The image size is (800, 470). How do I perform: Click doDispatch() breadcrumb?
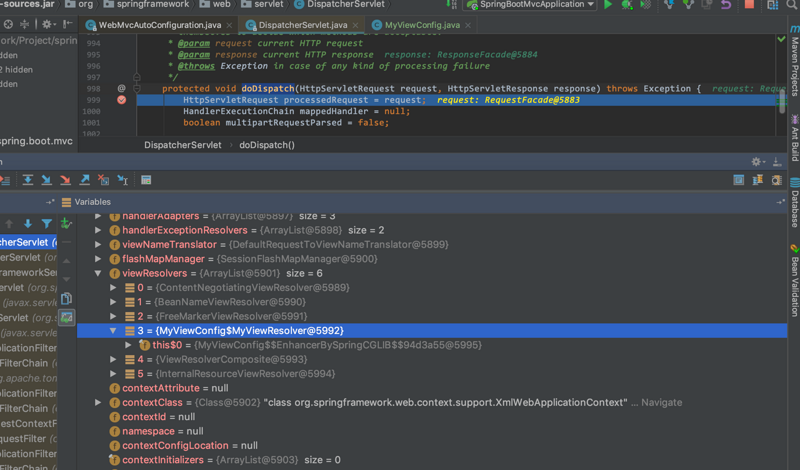pyautogui.click(x=267, y=145)
